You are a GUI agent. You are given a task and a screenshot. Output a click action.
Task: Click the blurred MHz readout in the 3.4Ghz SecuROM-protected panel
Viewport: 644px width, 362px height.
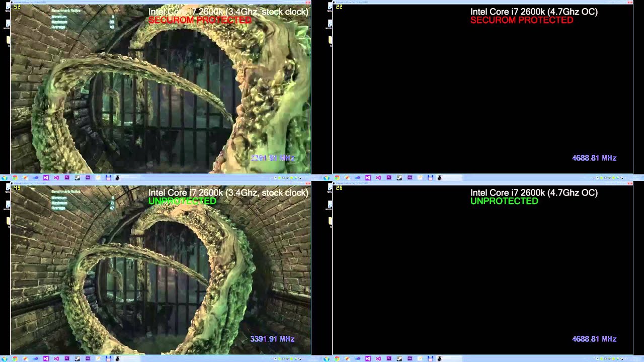point(272,158)
